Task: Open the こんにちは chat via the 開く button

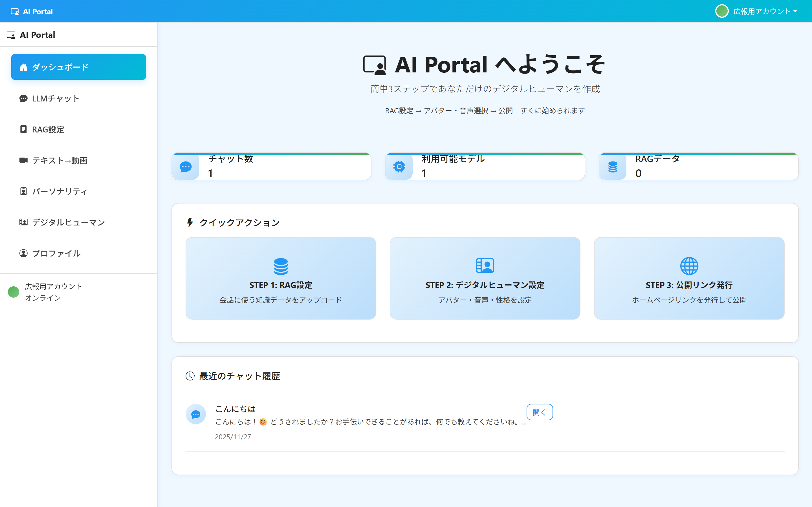Action: pyautogui.click(x=539, y=412)
